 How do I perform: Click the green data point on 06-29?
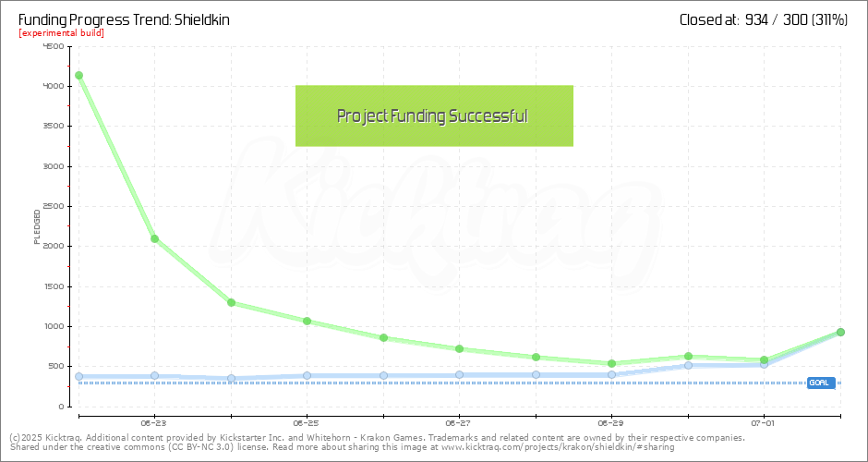[x=611, y=363]
